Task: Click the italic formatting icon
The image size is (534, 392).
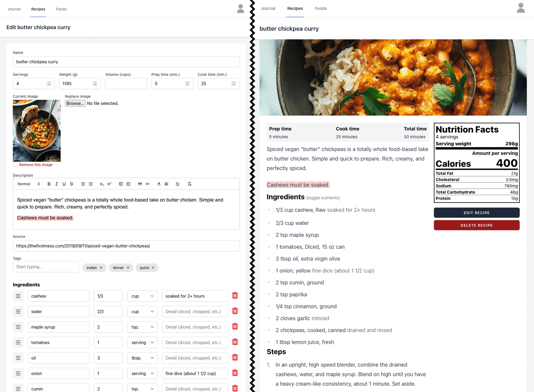Action: point(56,184)
